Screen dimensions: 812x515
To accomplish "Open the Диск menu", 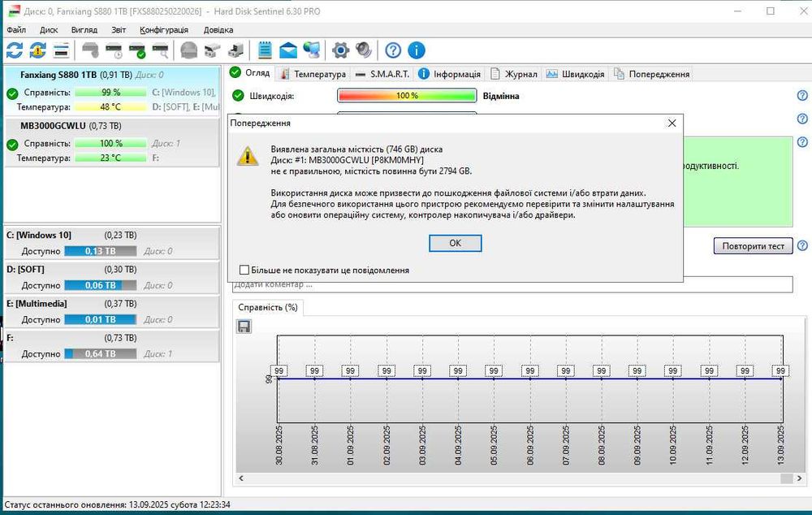I will coord(49,29).
